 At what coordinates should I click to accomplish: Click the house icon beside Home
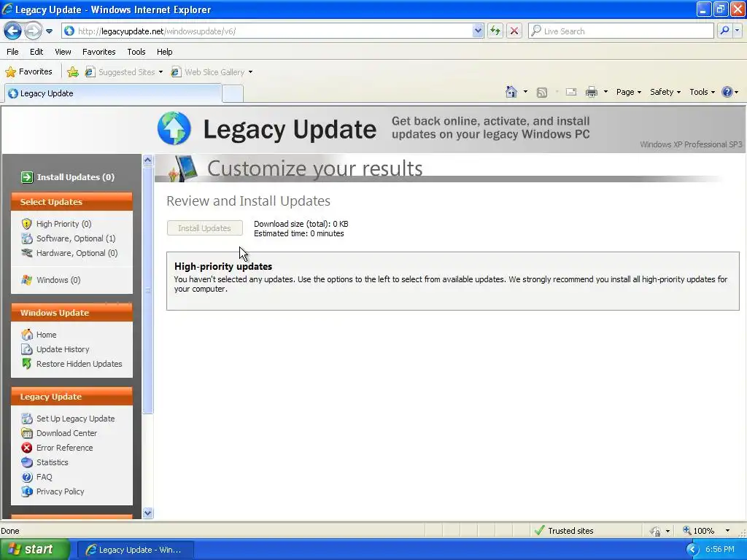click(x=27, y=334)
